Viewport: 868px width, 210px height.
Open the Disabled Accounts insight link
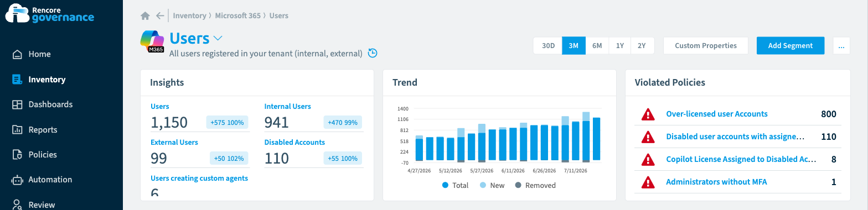tap(294, 142)
